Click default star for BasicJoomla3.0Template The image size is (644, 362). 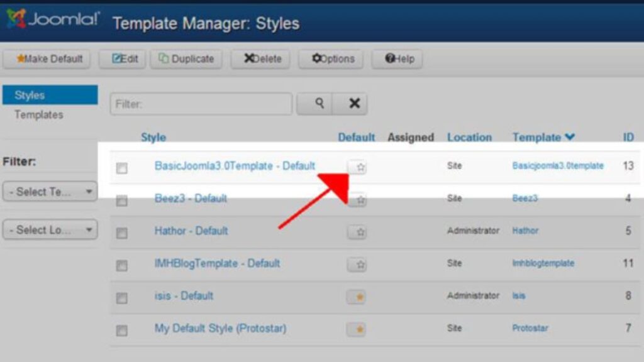(x=357, y=167)
